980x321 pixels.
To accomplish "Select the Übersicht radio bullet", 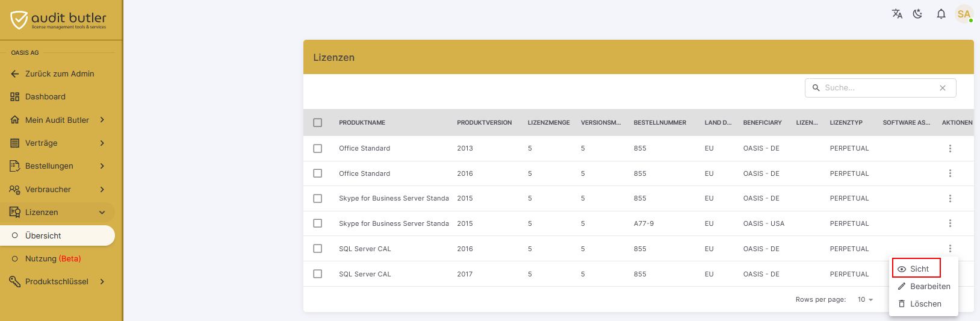I will (15, 236).
